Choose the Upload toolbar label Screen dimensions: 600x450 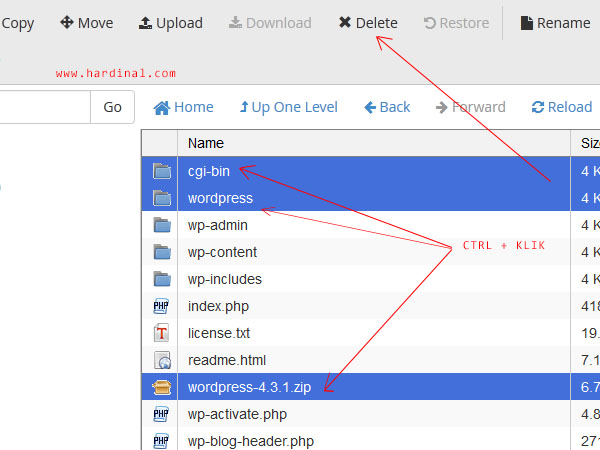click(179, 23)
